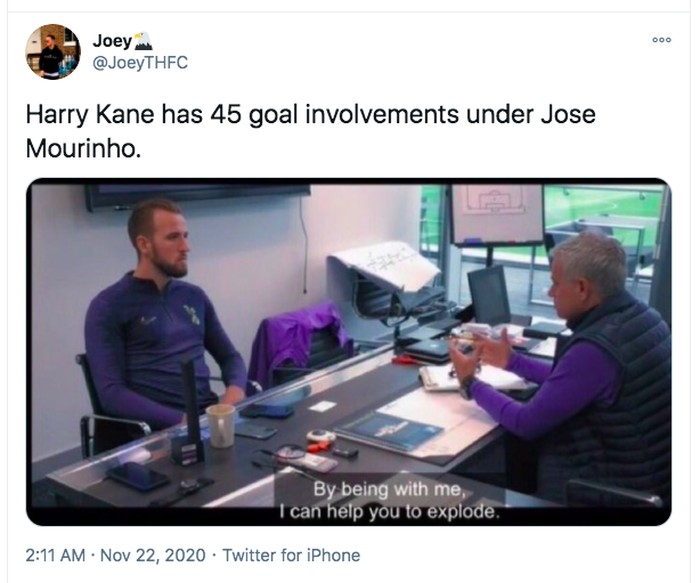The height and width of the screenshot is (583, 700).
Task: Click the tactics whiteboard in the photo
Action: [x=497, y=213]
